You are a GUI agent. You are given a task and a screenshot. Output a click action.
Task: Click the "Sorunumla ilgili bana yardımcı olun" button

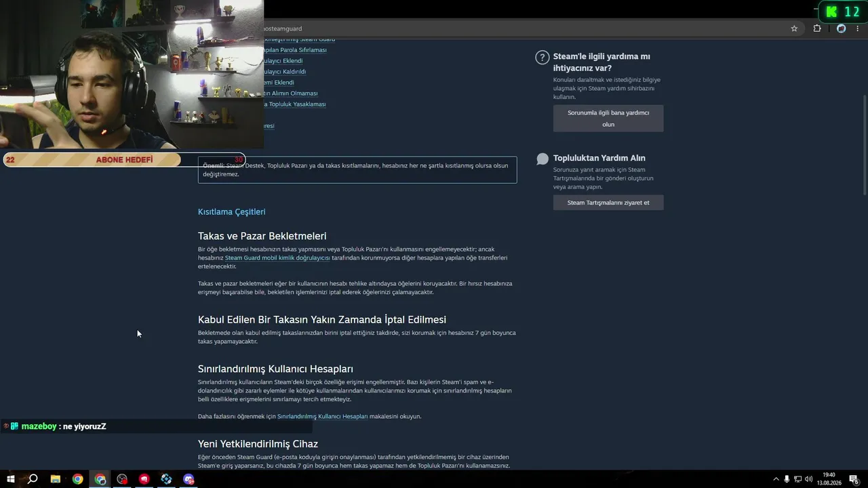coord(608,119)
